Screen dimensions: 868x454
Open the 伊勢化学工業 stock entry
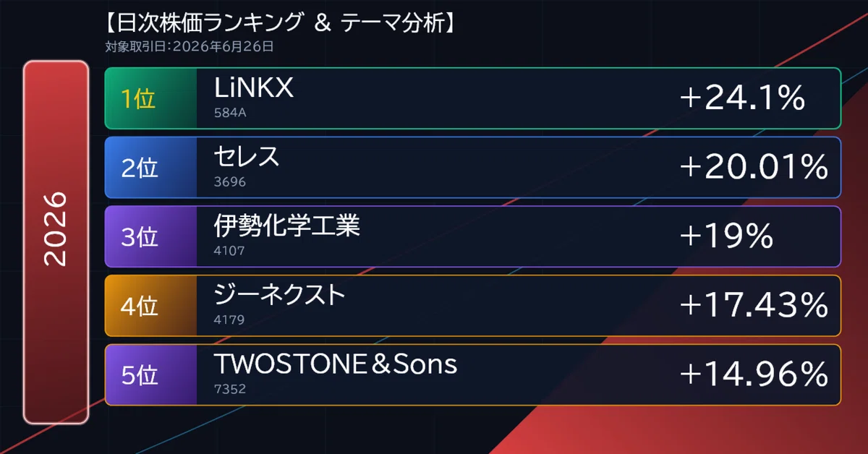287,226
